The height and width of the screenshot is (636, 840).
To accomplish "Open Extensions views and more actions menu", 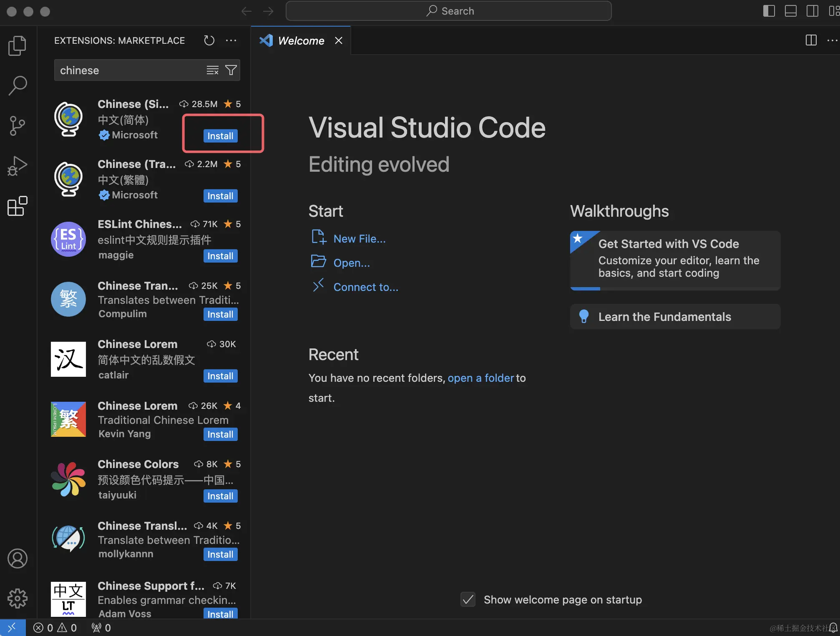I will [x=231, y=40].
